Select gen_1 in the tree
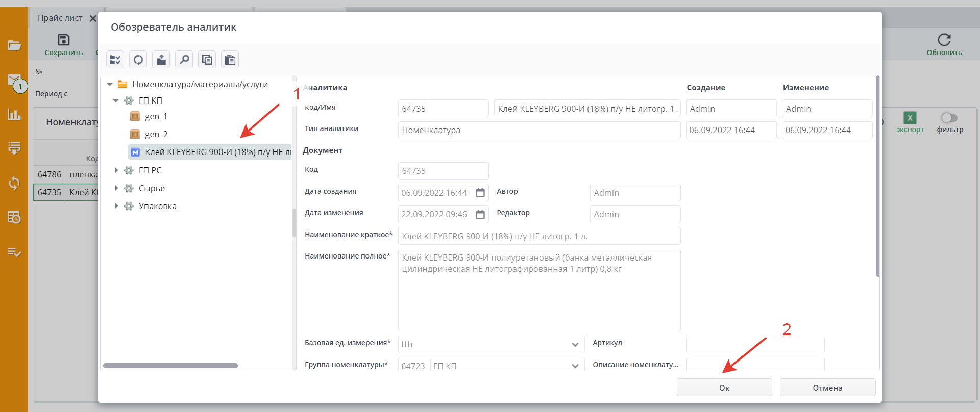The image size is (980, 412). tap(156, 116)
